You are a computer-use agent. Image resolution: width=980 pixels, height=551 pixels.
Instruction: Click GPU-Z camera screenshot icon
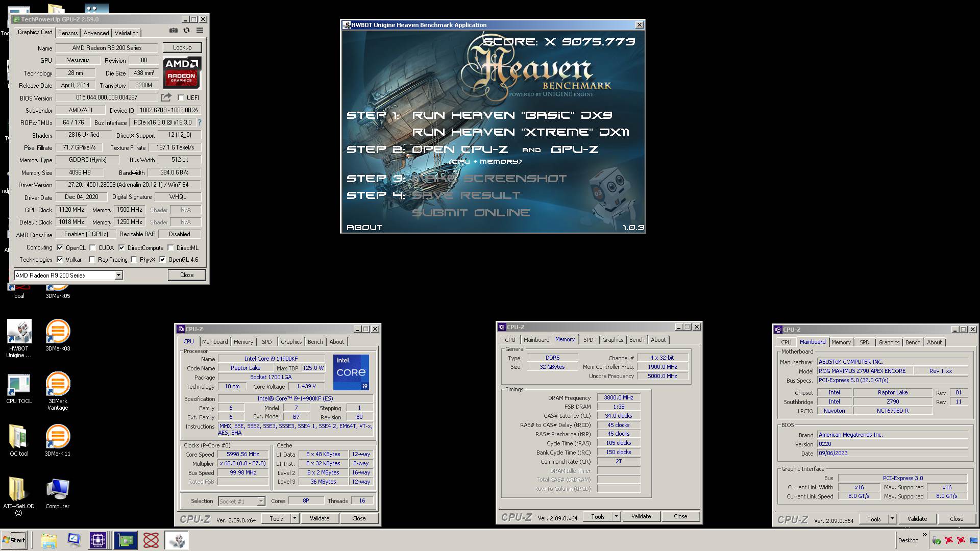coord(174,31)
